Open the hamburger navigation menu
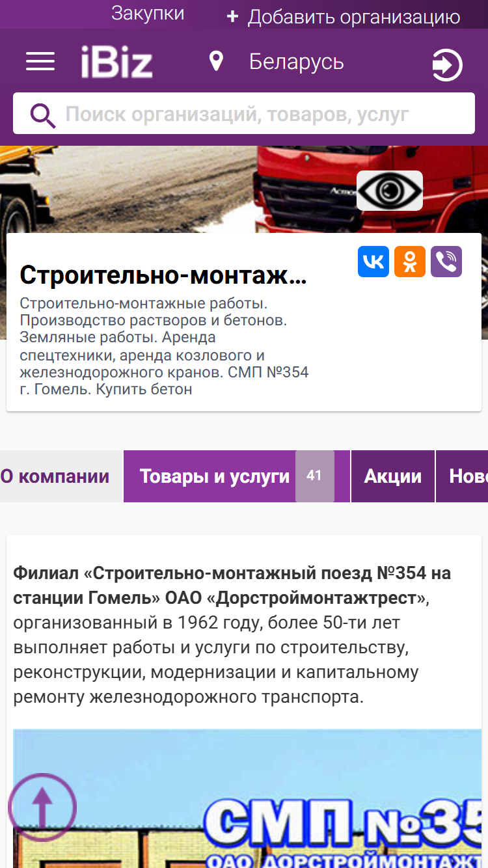The width and height of the screenshot is (488, 868). click(40, 62)
